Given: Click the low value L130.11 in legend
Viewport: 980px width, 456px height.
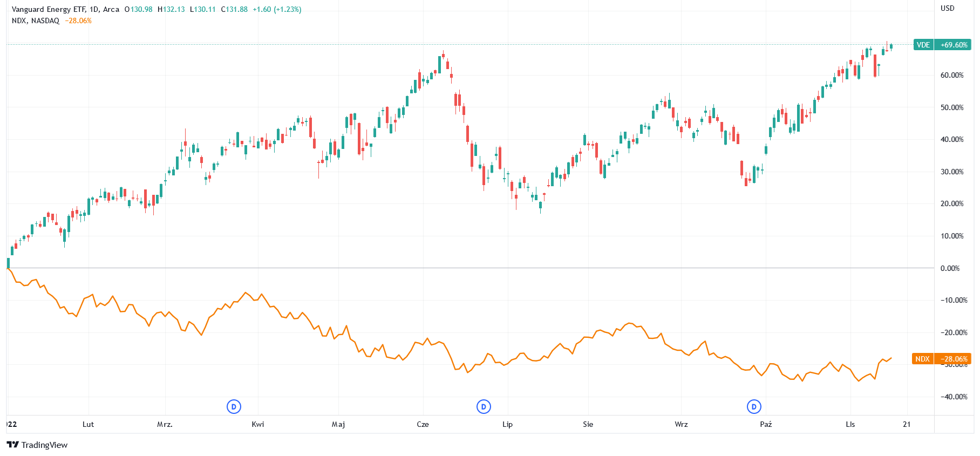Looking at the screenshot, I should click(x=203, y=9).
